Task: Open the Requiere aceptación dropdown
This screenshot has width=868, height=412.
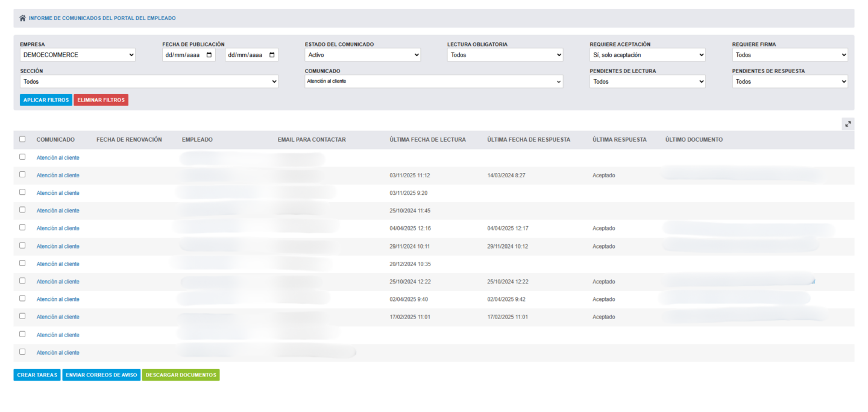Action: 647,55
